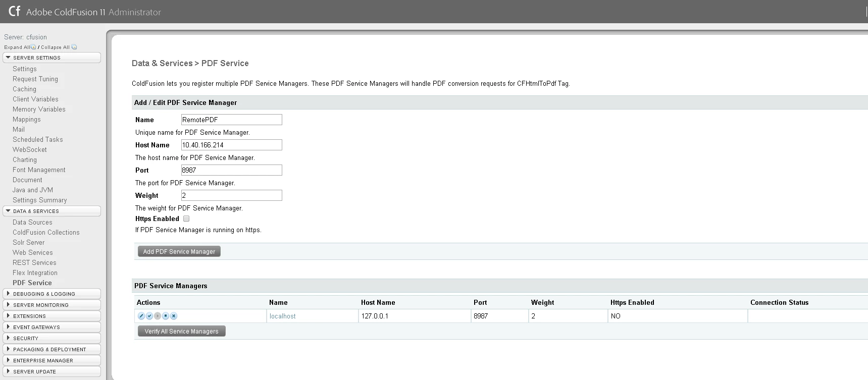This screenshot has height=380, width=868.
Task: Go to Memory Variables
Action: tap(39, 109)
